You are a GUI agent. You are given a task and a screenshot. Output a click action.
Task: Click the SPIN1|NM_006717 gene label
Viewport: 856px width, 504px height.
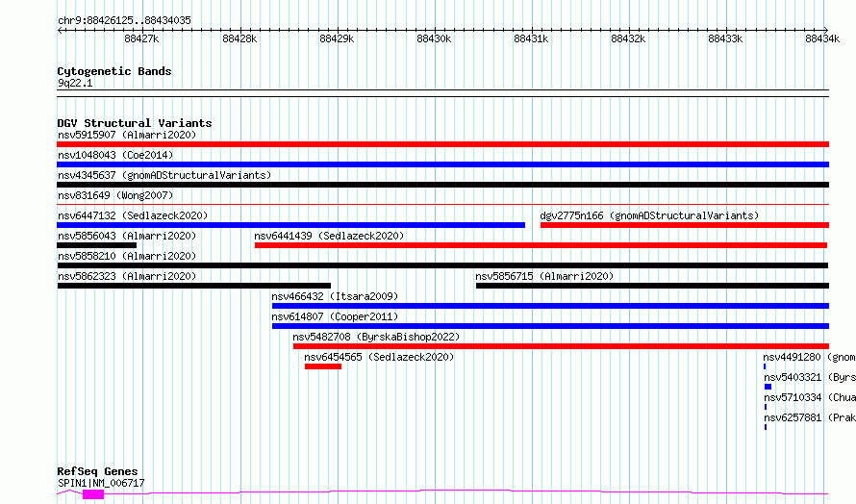click(101, 483)
